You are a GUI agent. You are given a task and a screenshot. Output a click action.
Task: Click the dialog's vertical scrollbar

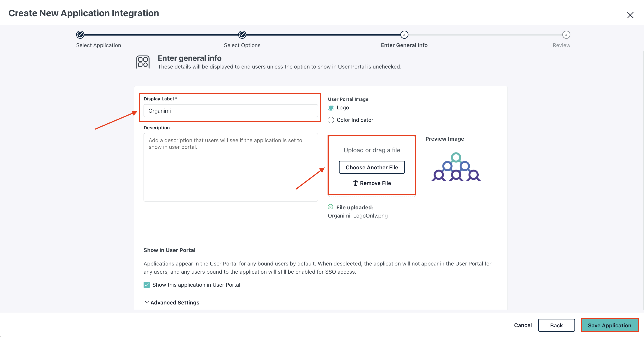click(x=643, y=180)
